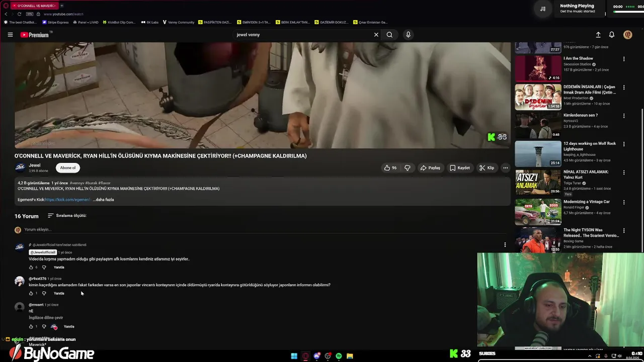This screenshot has height=362, width=644.
Task: Open the YouTube hamburger guide menu
Action: click(x=10, y=35)
